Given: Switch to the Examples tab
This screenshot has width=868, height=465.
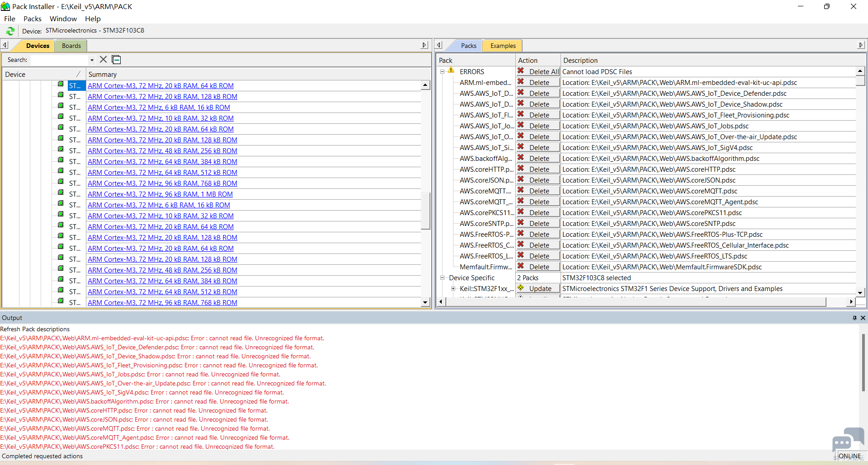Looking at the screenshot, I should 503,46.
